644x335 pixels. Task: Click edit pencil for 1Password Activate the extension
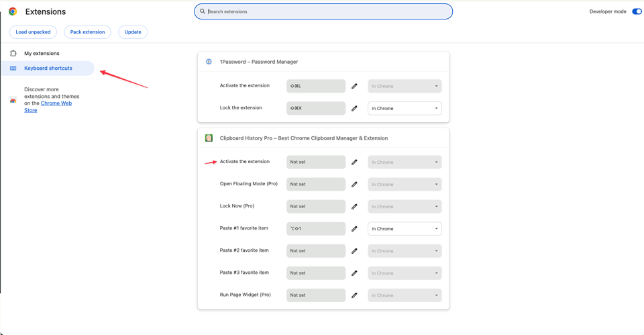tap(354, 86)
